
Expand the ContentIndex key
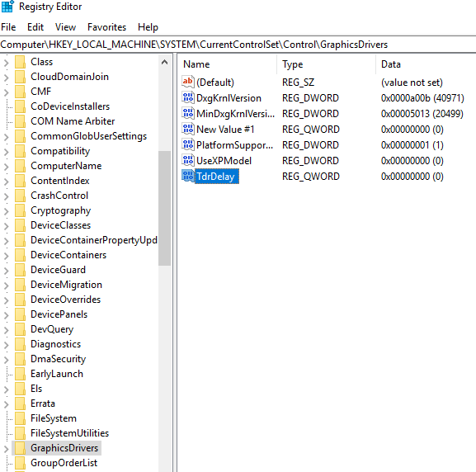point(6,182)
